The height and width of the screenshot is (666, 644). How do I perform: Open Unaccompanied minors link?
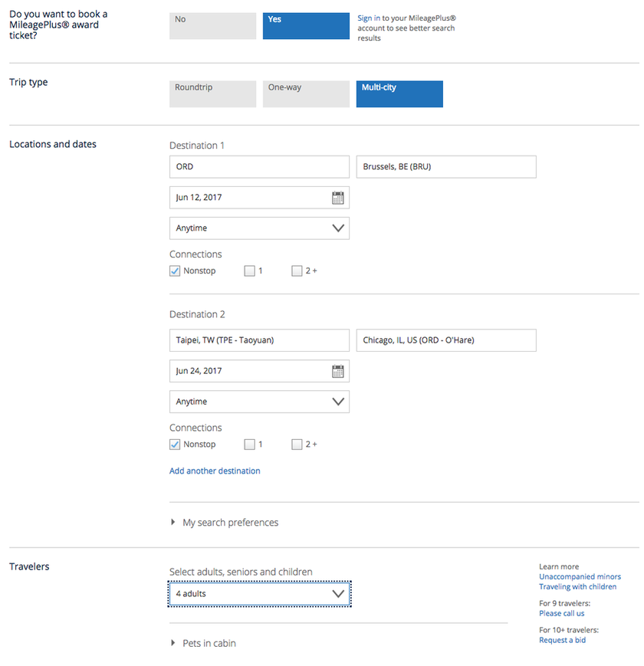[580, 577]
